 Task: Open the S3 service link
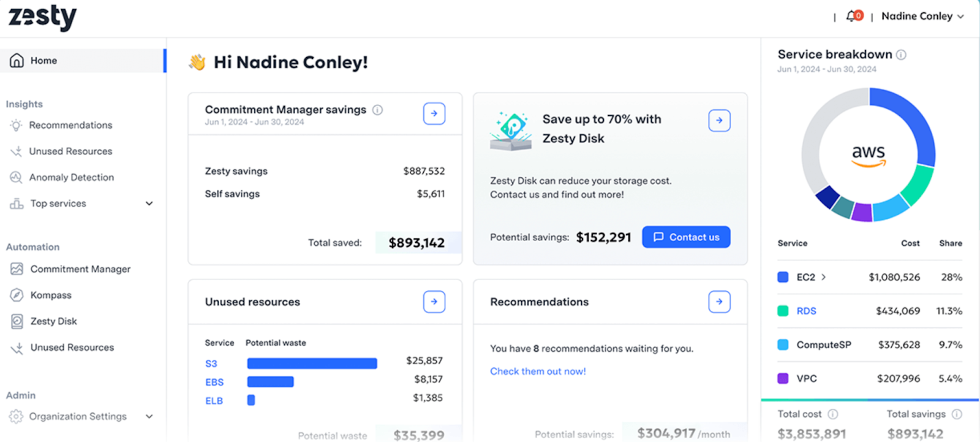click(x=211, y=364)
